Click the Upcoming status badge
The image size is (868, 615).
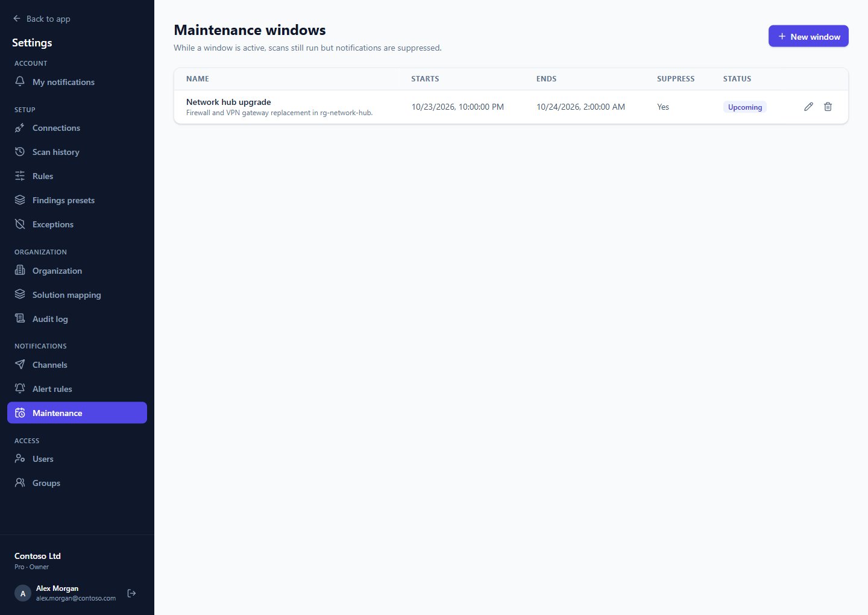click(x=745, y=107)
